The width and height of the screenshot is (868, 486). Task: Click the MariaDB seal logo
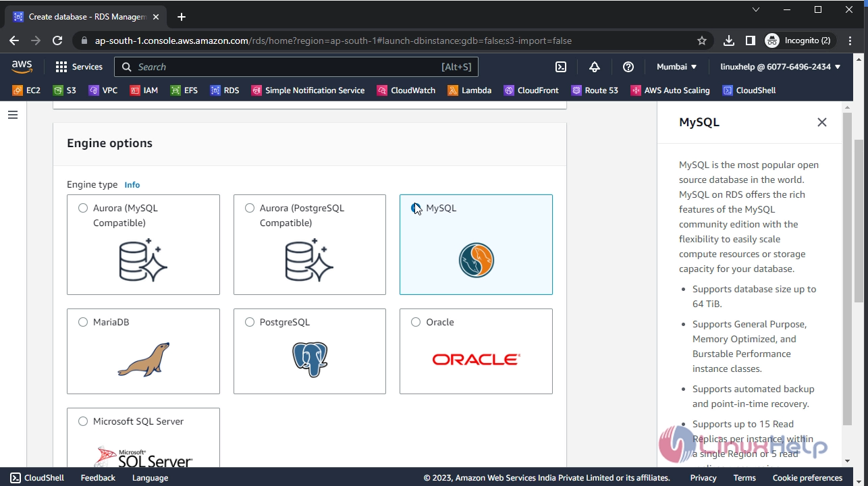[144, 359]
